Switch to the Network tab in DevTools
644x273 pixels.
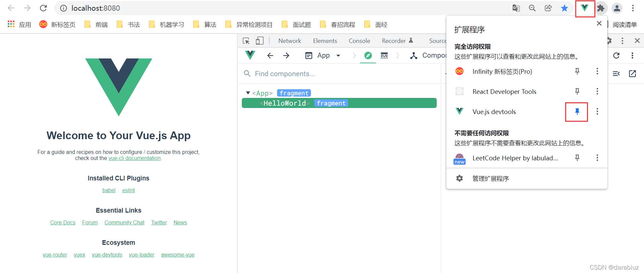[x=290, y=41]
